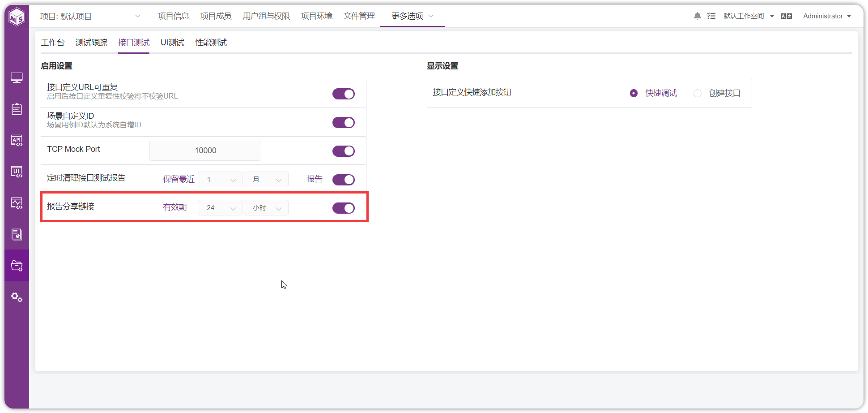
Task: Toggle 报告分享链接 switch
Action: point(344,208)
